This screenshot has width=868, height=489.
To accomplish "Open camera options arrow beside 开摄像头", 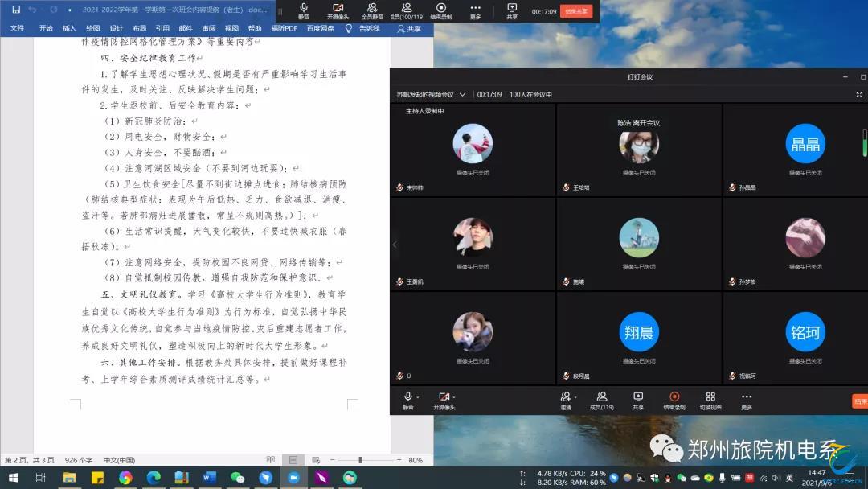I will 454,397.
